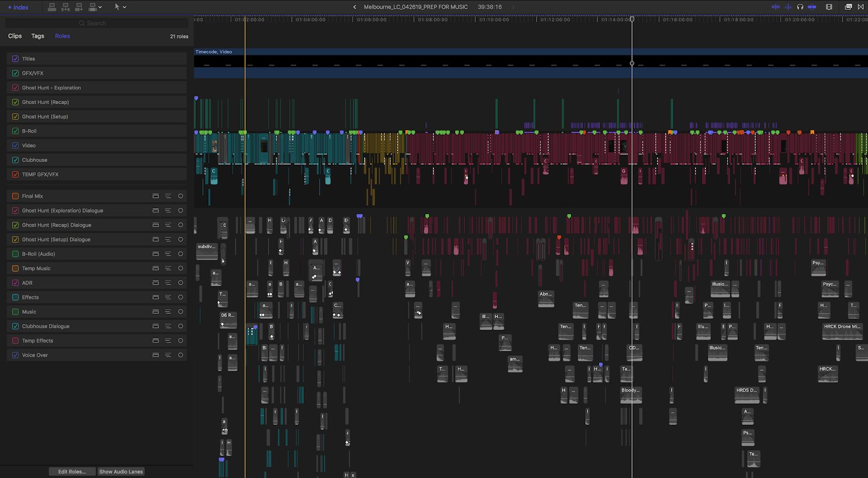The image size is (868, 478).
Task: Open the overwrite edit options dropdown arrow
Action: coord(100,8)
